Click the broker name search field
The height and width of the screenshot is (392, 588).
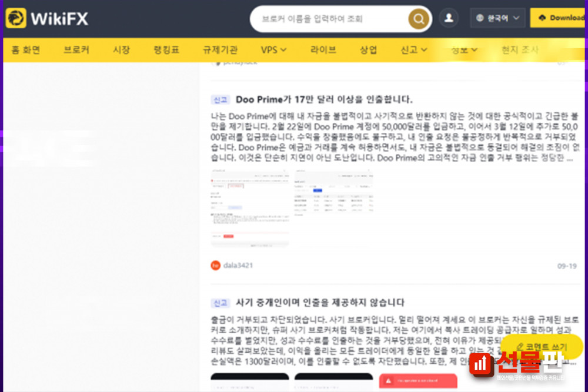pos(329,19)
